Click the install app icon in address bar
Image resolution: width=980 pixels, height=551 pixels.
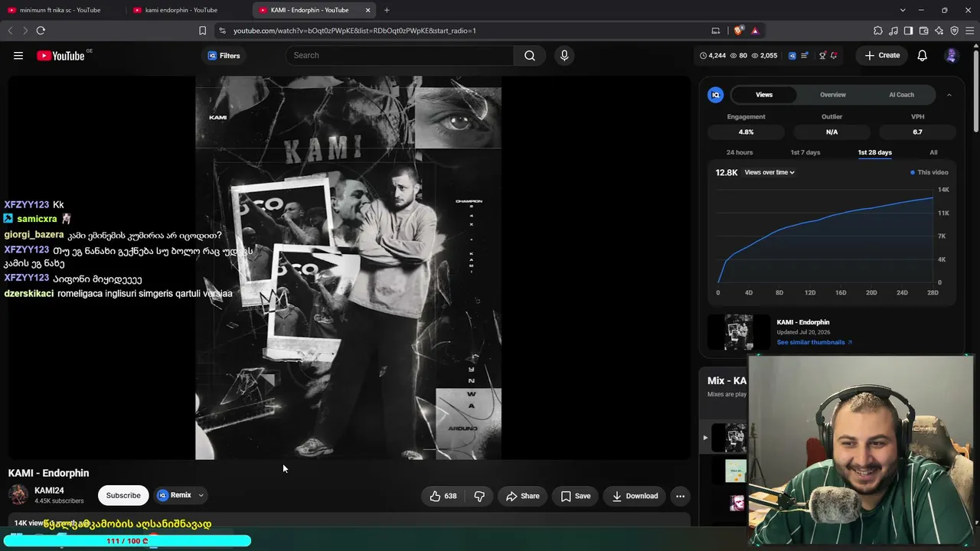tap(716, 31)
